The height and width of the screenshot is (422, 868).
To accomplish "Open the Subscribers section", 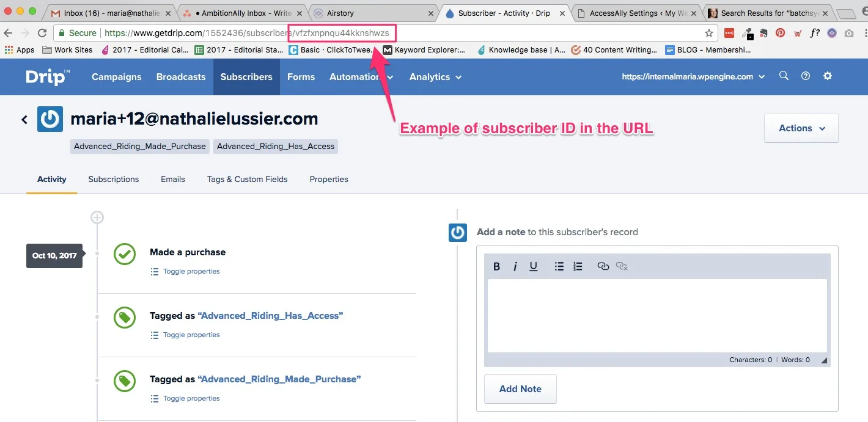I will point(246,77).
